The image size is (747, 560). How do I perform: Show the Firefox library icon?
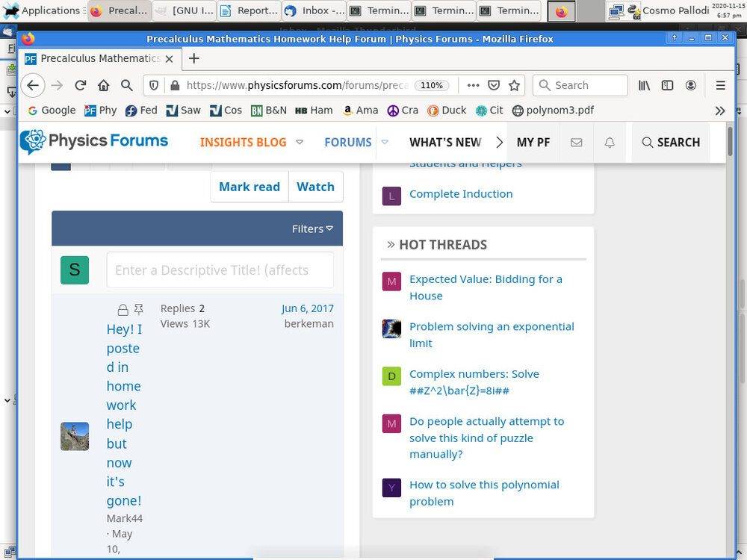(644, 85)
